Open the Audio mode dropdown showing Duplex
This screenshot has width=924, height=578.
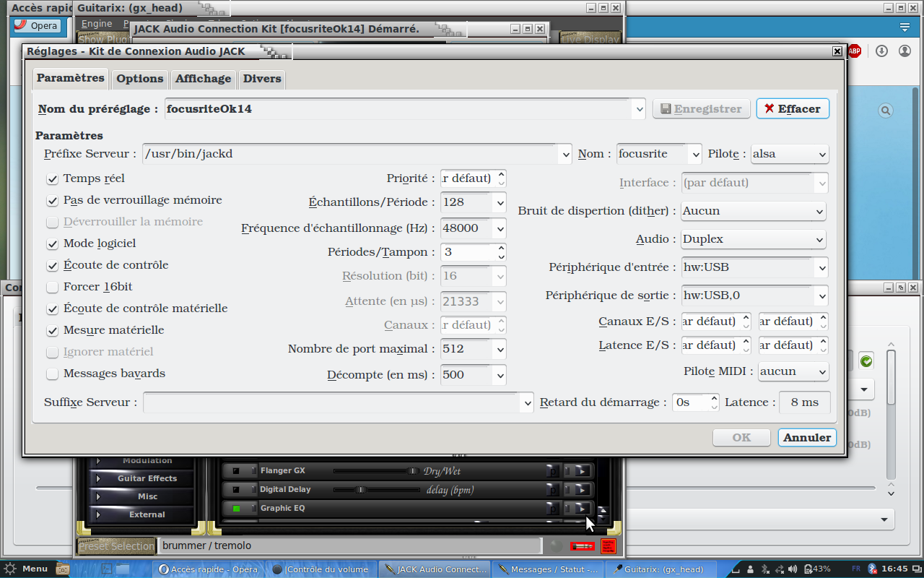pyautogui.click(x=753, y=239)
